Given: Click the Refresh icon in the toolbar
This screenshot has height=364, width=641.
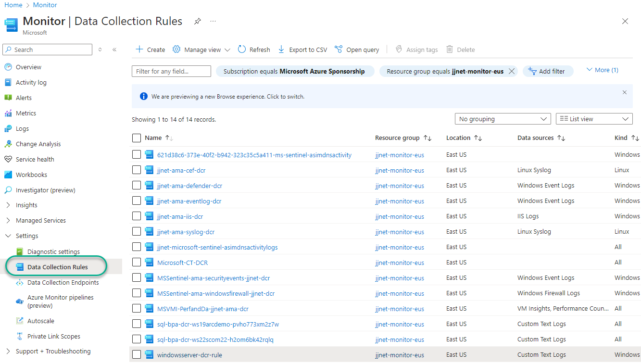Looking at the screenshot, I should (x=242, y=50).
